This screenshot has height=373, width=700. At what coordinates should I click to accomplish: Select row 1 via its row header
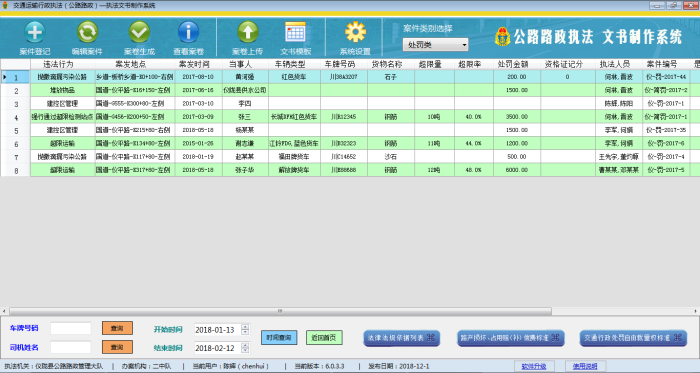click(x=16, y=77)
